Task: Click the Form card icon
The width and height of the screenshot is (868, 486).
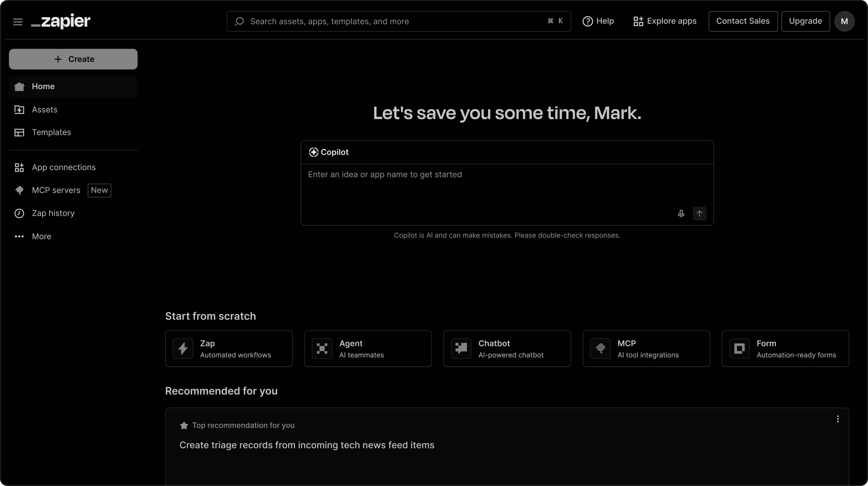Action: point(740,348)
